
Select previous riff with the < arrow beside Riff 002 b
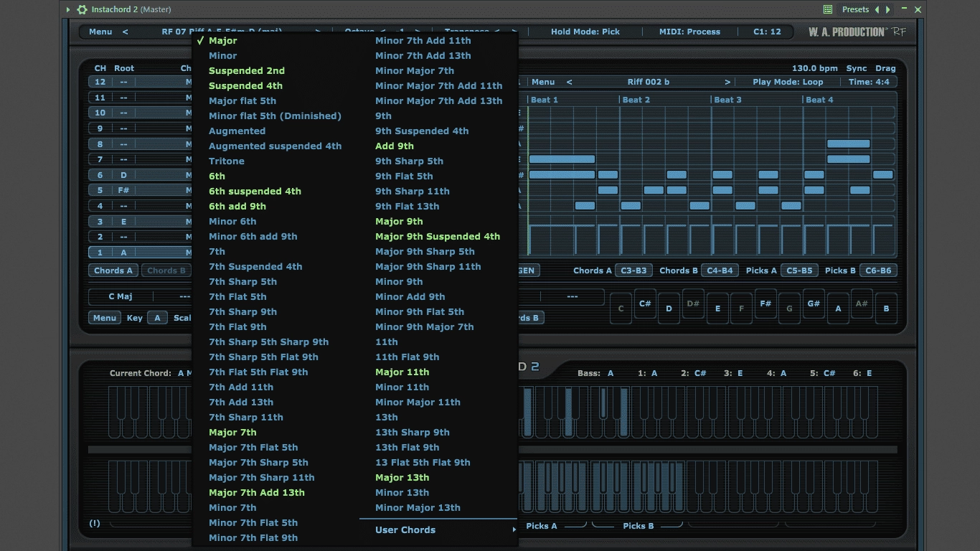click(x=570, y=82)
